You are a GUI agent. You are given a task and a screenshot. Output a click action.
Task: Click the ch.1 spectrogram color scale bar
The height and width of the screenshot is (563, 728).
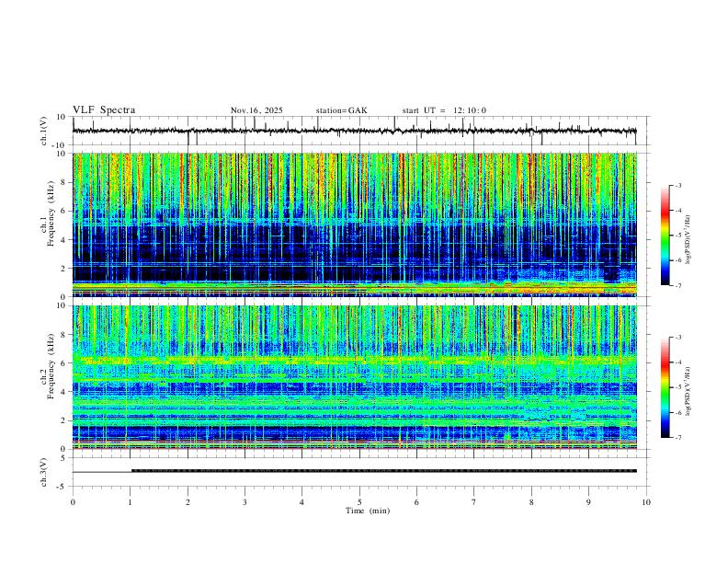point(665,236)
